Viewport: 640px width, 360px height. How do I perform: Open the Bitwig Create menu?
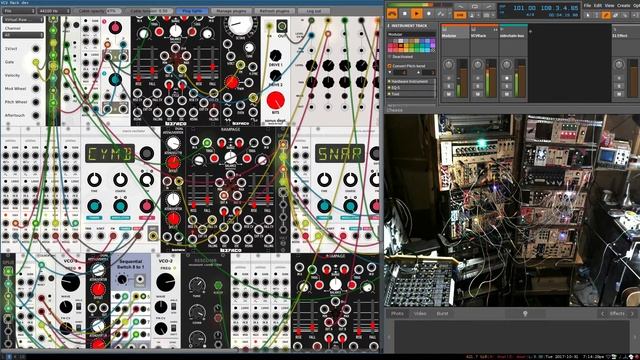click(623, 6)
